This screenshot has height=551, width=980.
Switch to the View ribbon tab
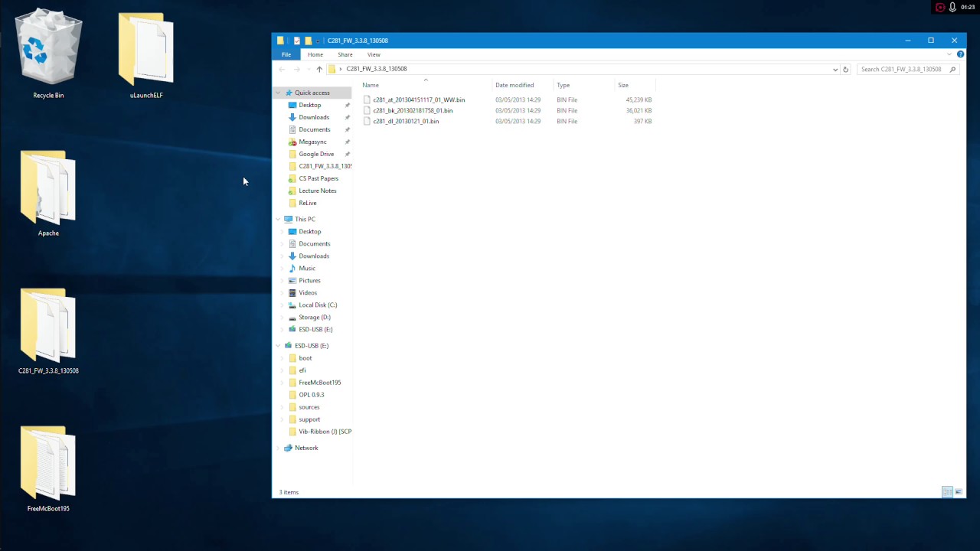[x=374, y=54]
